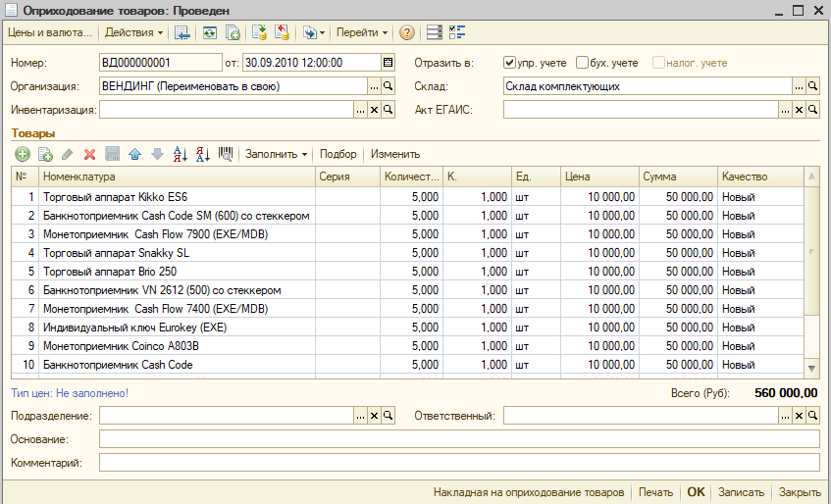Open the Заполнить dropdown menu
This screenshot has width=831, height=504.
pyautogui.click(x=276, y=154)
